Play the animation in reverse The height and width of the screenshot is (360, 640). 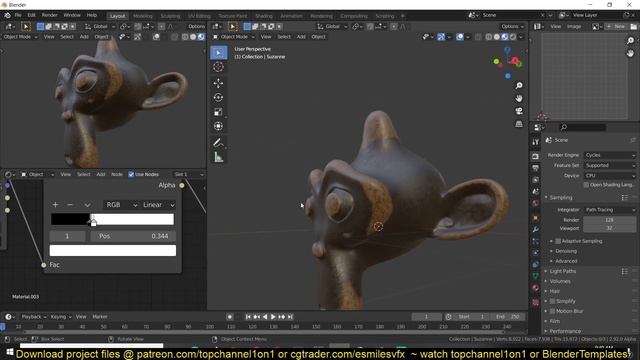[x=265, y=317]
